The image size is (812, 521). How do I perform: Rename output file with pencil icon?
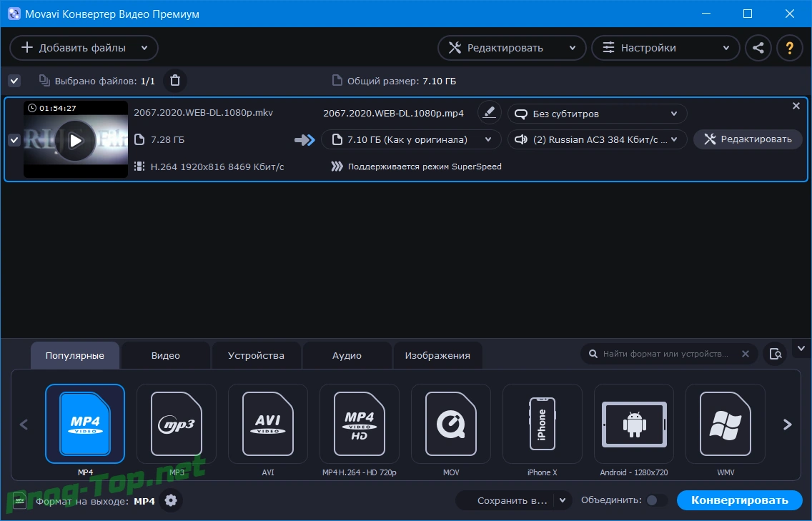[x=489, y=112]
